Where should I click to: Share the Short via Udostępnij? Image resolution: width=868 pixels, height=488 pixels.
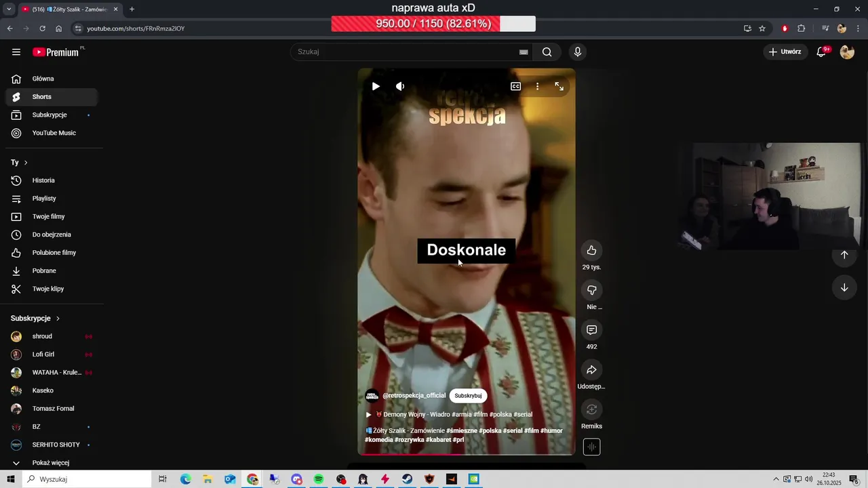tap(591, 370)
